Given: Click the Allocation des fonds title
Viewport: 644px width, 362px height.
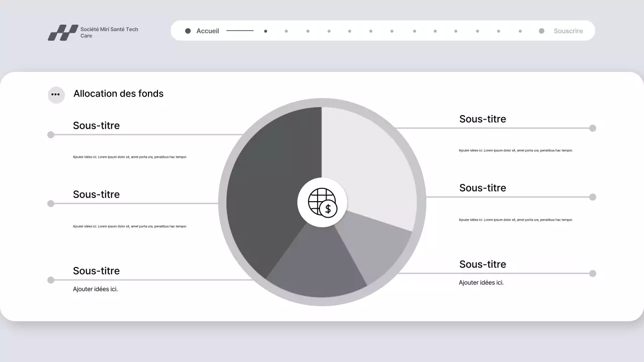Looking at the screenshot, I should point(118,94).
